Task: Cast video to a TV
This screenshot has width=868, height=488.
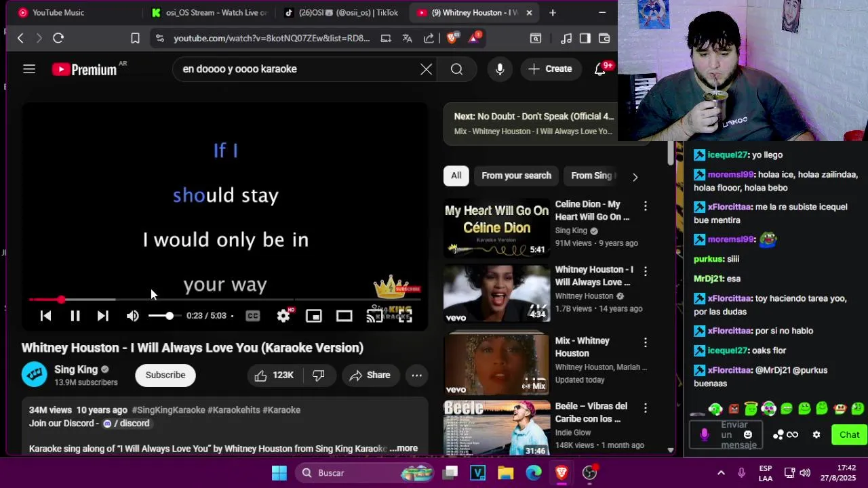Action: 374,316
